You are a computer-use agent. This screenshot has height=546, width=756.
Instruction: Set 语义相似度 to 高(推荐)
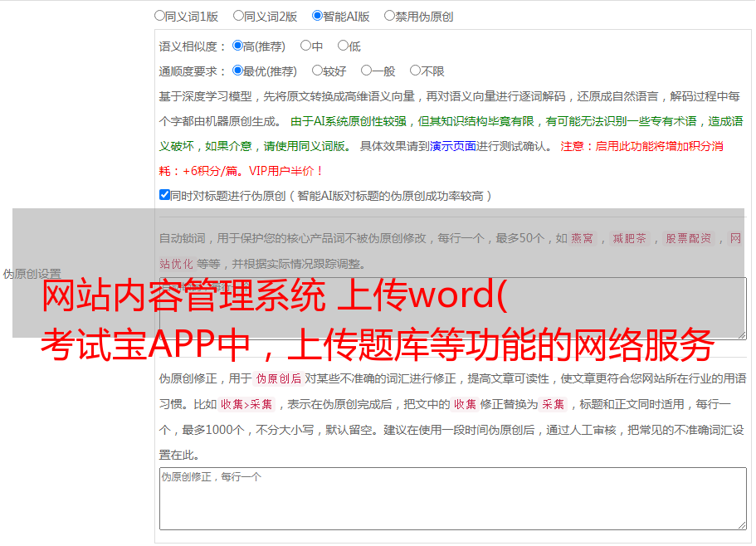tap(237, 46)
